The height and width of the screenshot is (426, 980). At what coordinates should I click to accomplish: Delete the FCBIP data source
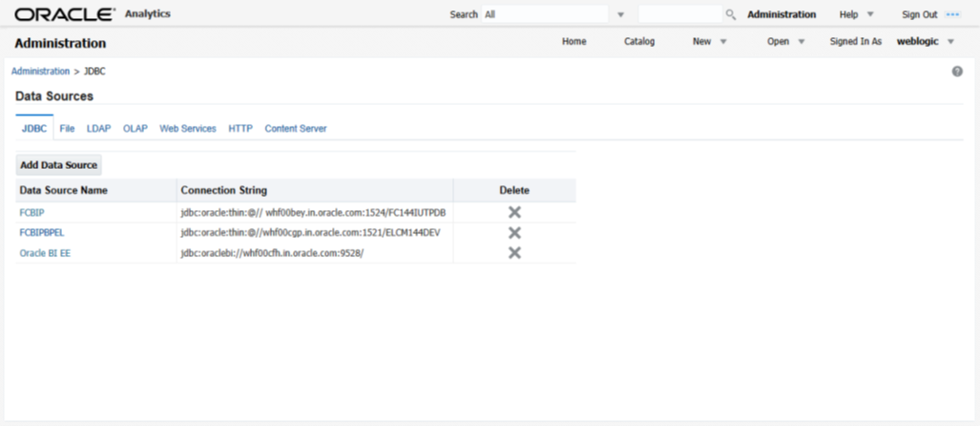514,212
